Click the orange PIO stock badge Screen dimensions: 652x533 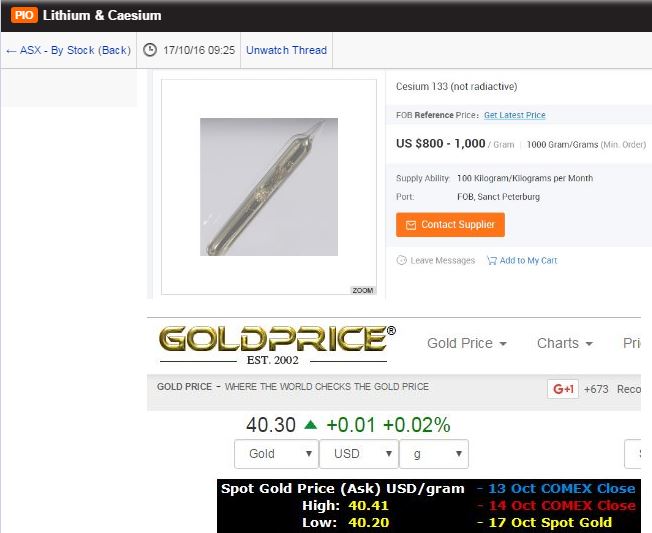(24, 15)
